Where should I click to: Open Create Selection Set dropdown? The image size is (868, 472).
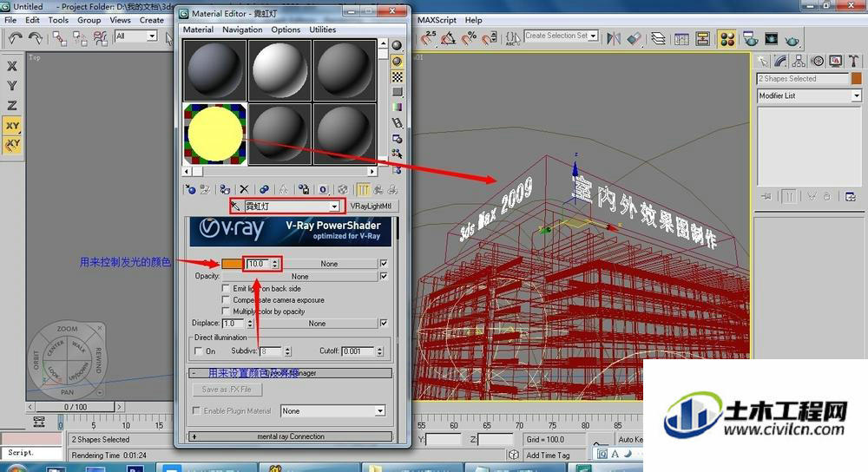(593, 36)
